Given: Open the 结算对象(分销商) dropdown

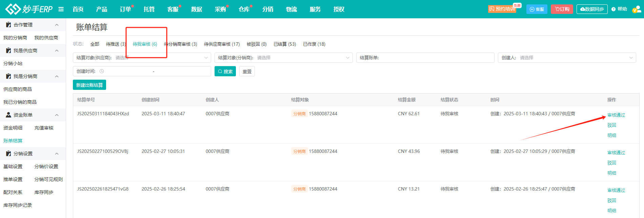Looking at the screenshot, I should 284,58.
